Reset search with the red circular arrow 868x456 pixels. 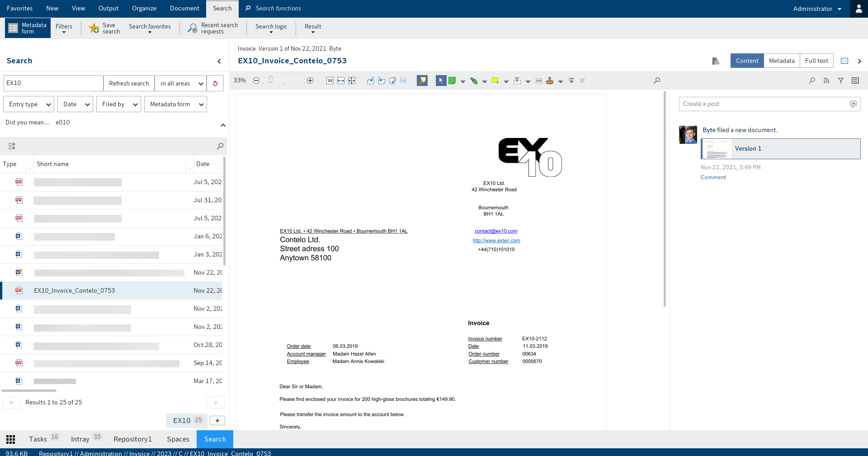tap(215, 83)
